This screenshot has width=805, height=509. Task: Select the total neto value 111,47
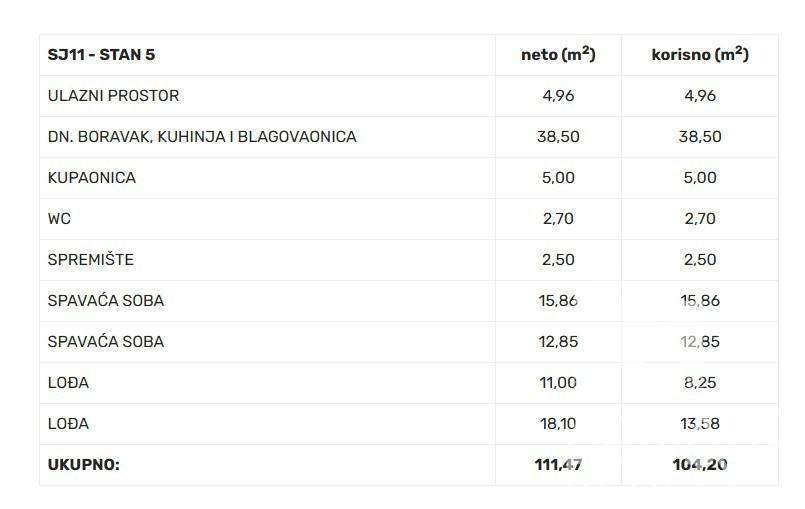point(558,465)
